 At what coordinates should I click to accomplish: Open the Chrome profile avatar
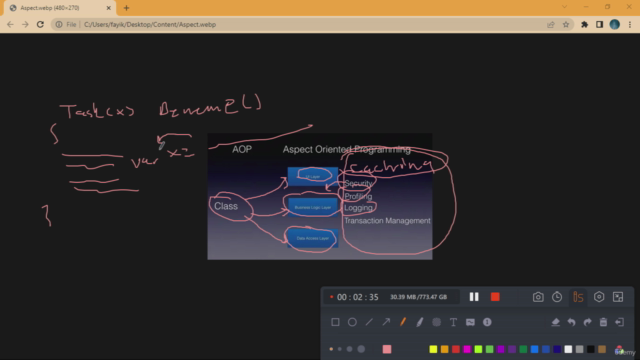615,24
